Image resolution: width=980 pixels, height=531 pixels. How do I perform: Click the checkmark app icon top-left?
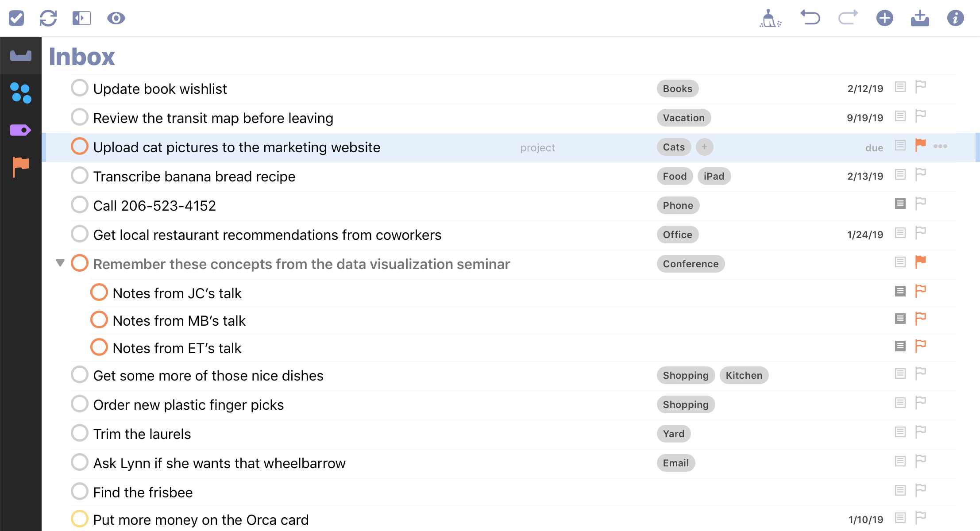(x=16, y=17)
